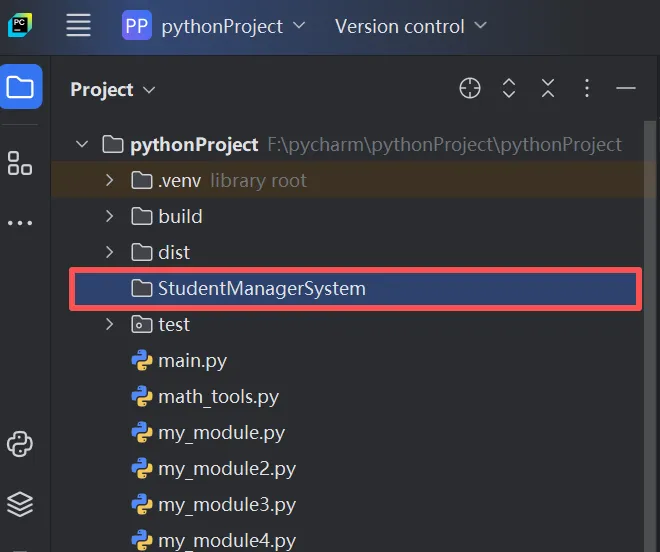660x552 pixels.
Task: Expand the .venv folder chevron
Action: [x=110, y=181]
